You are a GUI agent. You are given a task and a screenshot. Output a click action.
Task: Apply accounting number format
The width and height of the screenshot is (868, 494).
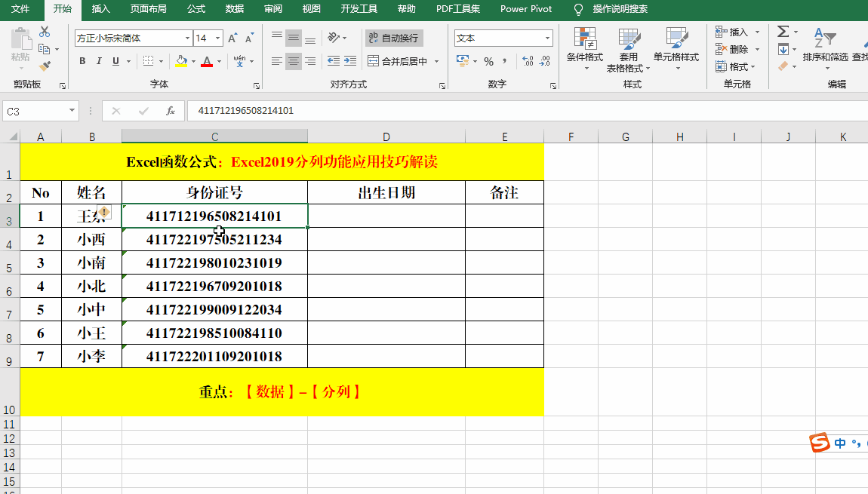(462, 61)
